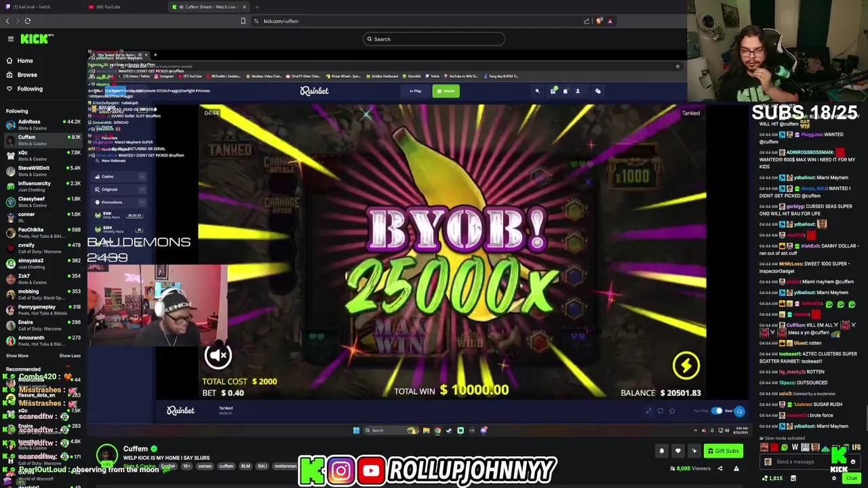Reload the page
The width and height of the screenshot is (868, 488).
click(28, 21)
